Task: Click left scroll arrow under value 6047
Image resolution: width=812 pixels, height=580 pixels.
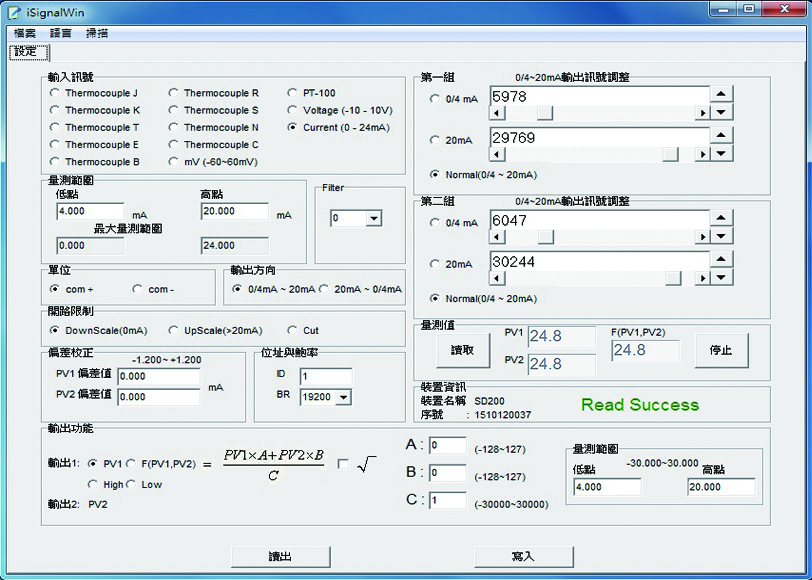Action: [x=497, y=237]
